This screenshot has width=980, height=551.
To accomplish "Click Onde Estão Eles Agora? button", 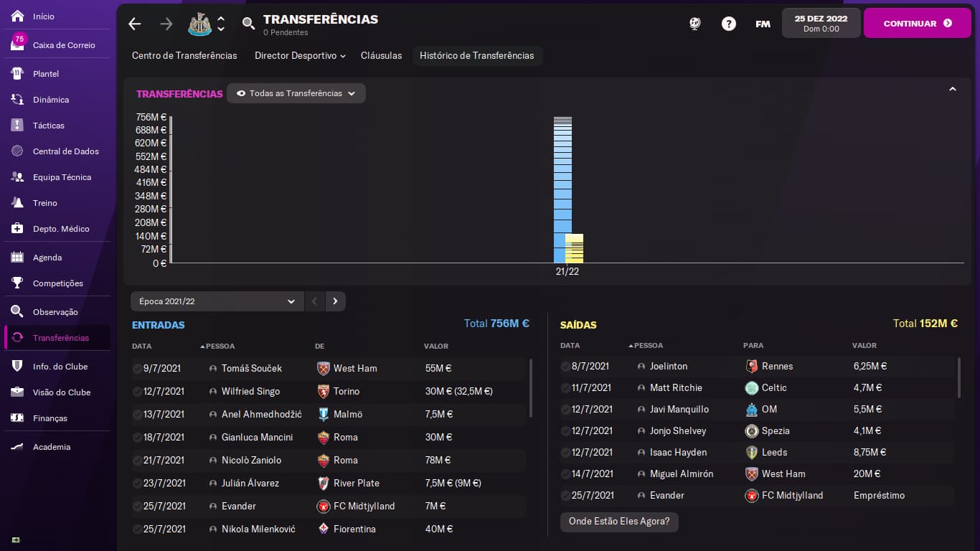I will coord(619,522).
